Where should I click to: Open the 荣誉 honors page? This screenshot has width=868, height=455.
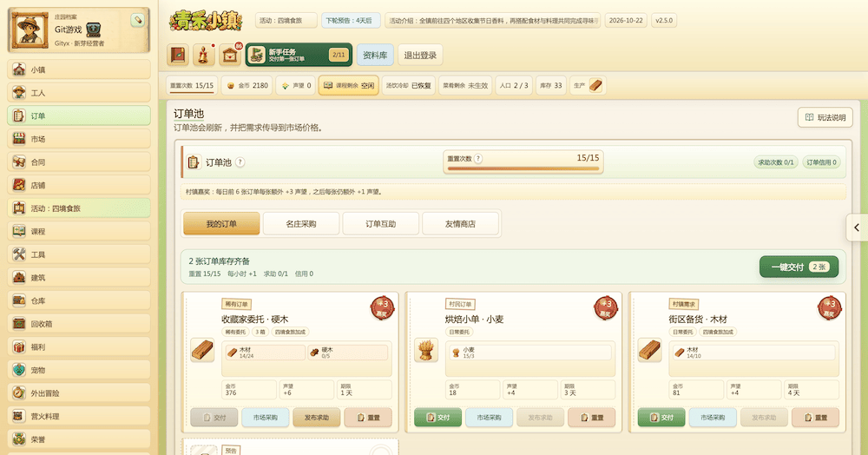point(79,439)
